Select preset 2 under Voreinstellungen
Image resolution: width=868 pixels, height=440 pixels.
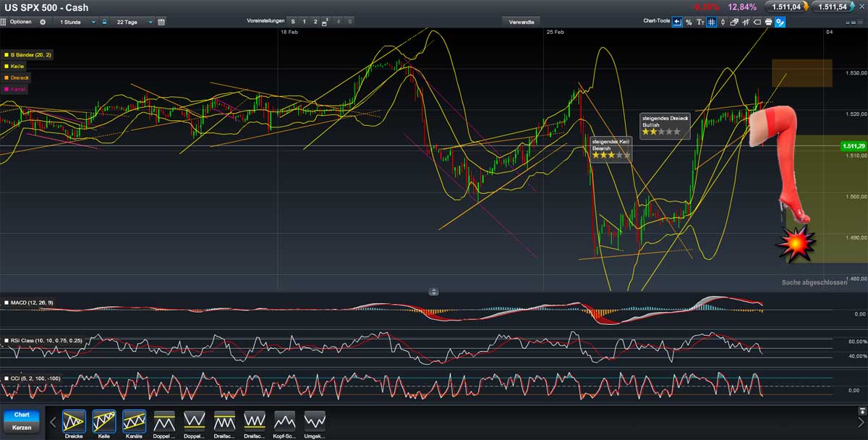coord(315,22)
